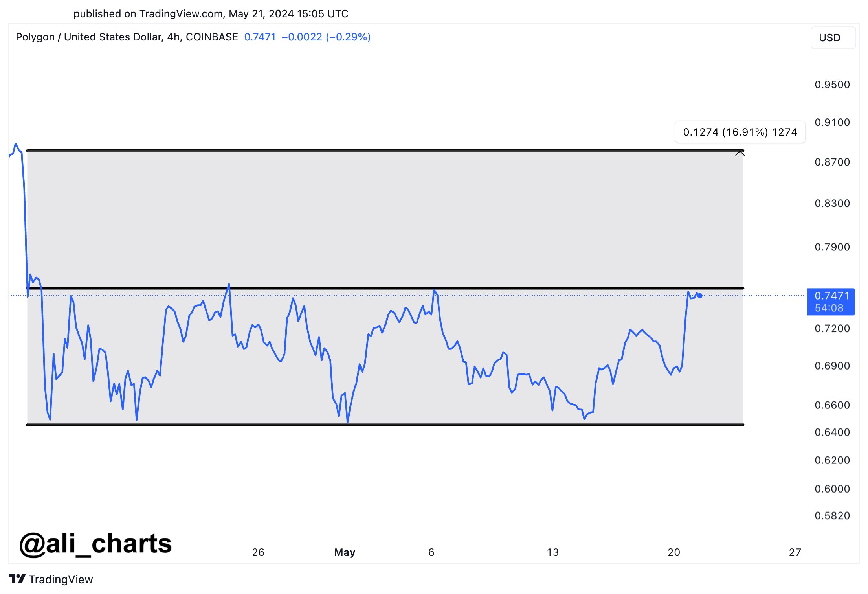The width and height of the screenshot is (868, 594).
Task: Click the date label 20
Action: click(674, 552)
